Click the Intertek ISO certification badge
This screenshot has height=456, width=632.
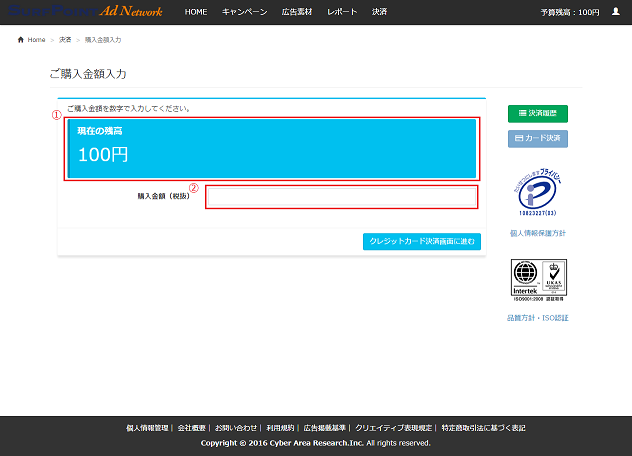pyautogui.click(x=538, y=280)
